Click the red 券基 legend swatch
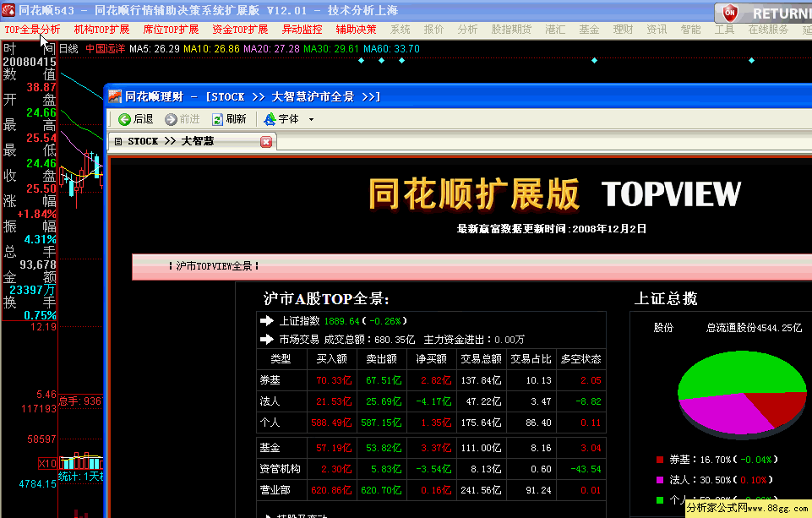Viewport: 812px width, 518px height. 660,460
